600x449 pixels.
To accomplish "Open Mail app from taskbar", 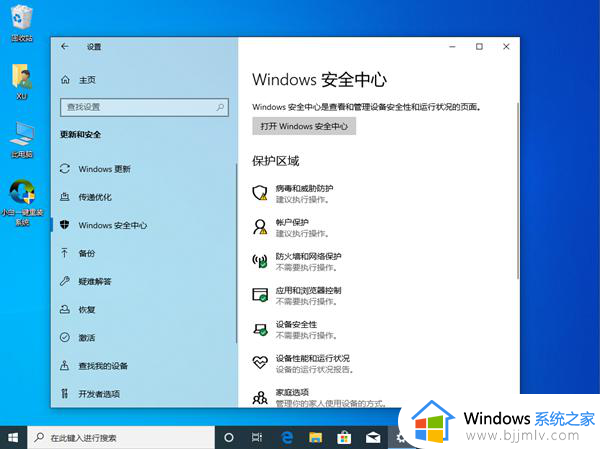I will 373,438.
